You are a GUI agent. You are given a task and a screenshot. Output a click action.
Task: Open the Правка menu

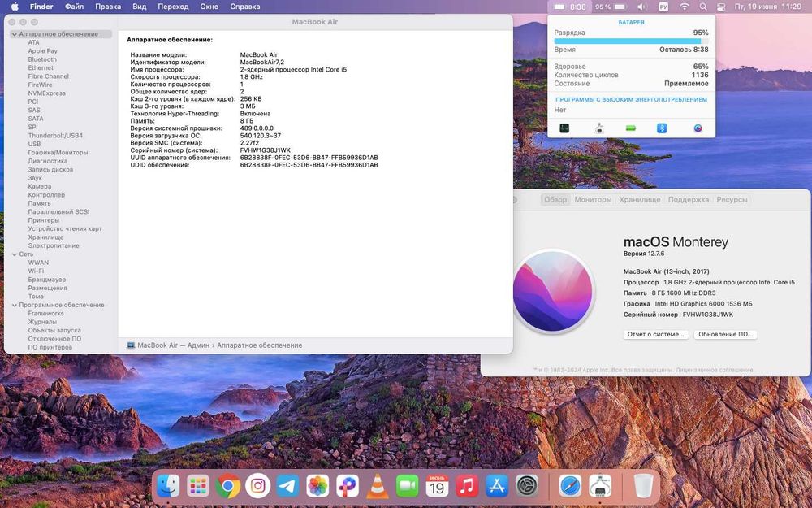click(108, 7)
